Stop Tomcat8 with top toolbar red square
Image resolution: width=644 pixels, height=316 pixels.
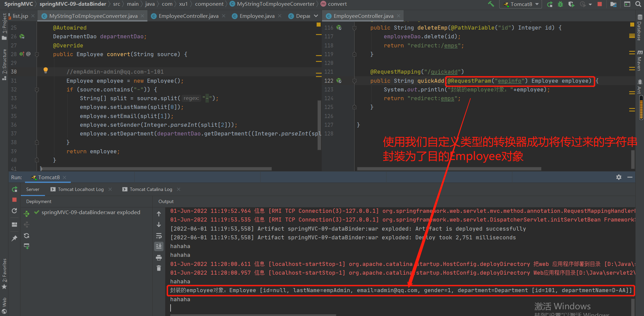(x=600, y=4)
